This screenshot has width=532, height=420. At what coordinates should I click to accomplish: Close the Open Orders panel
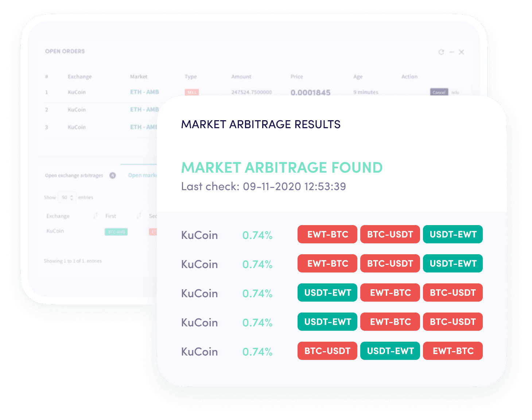(x=461, y=52)
